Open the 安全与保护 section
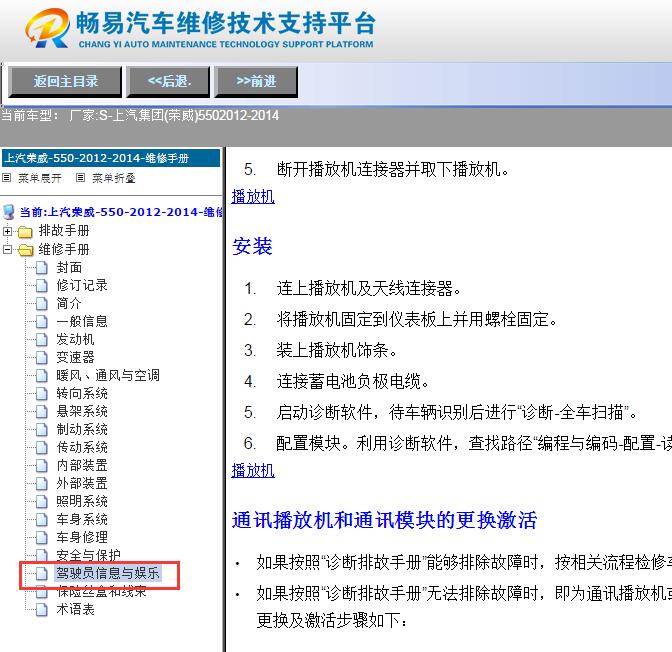Image resolution: width=672 pixels, height=652 pixels. pyautogui.click(x=88, y=556)
